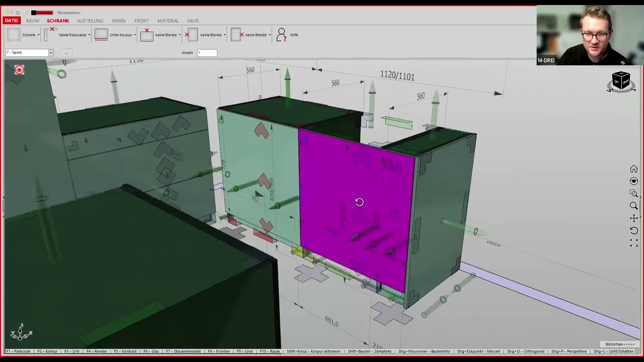644x362 pixels.
Task: Click the 3D view orientation cube
Action: (x=621, y=81)
